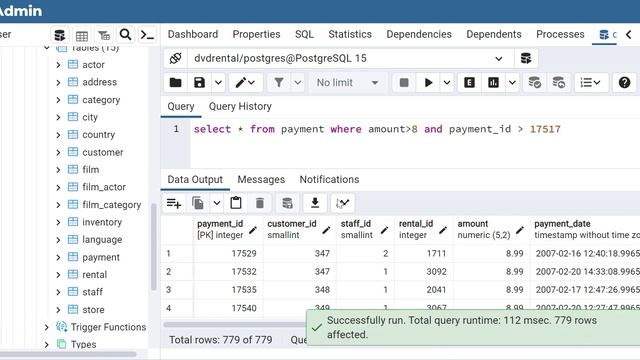
Task: Expand the category table node
Action: tap(58, 100)
